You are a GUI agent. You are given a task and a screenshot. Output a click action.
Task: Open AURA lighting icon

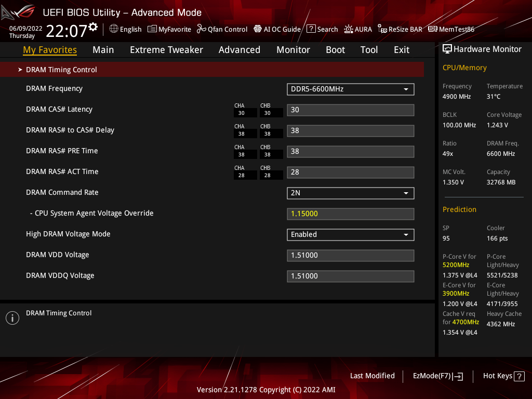[349, 29]
